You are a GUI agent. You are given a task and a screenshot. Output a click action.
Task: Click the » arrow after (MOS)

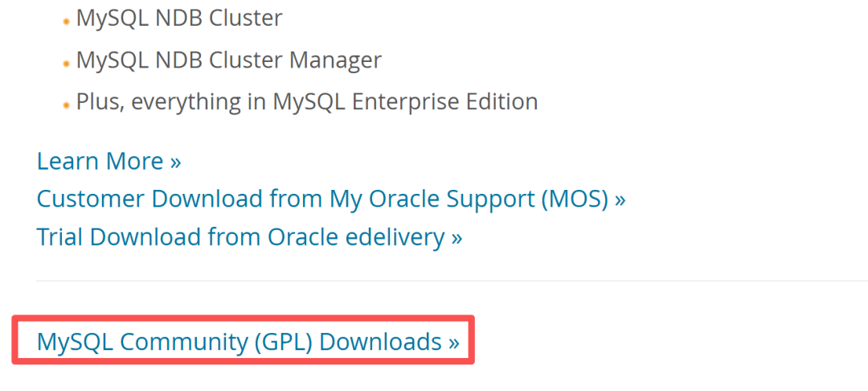(x=620, y=200)
